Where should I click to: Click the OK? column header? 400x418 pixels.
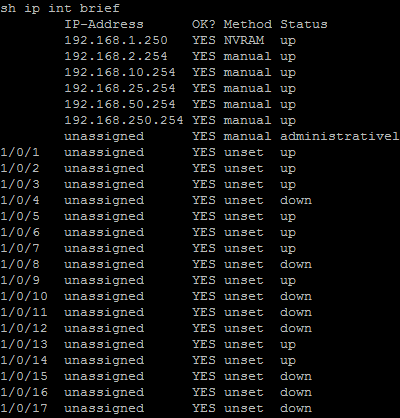click(x=204, y=24)
